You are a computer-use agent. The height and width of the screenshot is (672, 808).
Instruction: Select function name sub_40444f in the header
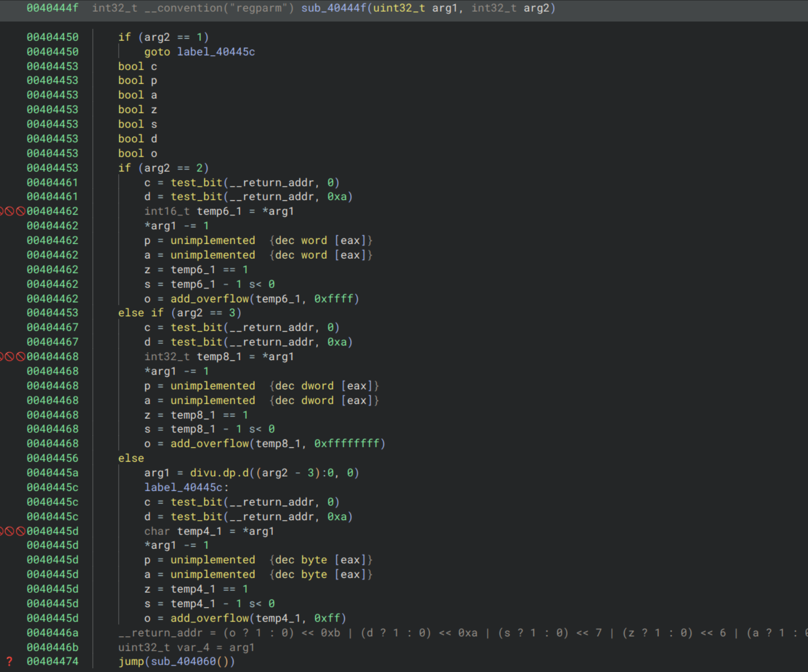[334, 8]
